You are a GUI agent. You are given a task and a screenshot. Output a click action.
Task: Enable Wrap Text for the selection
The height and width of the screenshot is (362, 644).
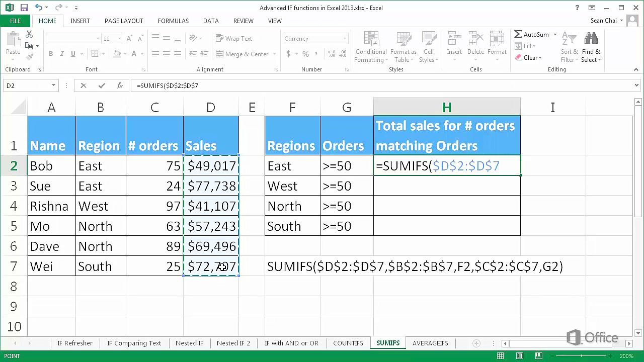[234, 38]
